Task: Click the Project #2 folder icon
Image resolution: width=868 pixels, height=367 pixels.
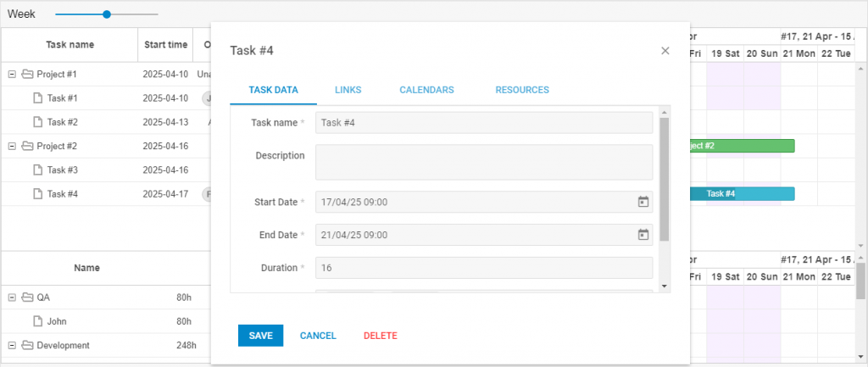Action: 28,146
